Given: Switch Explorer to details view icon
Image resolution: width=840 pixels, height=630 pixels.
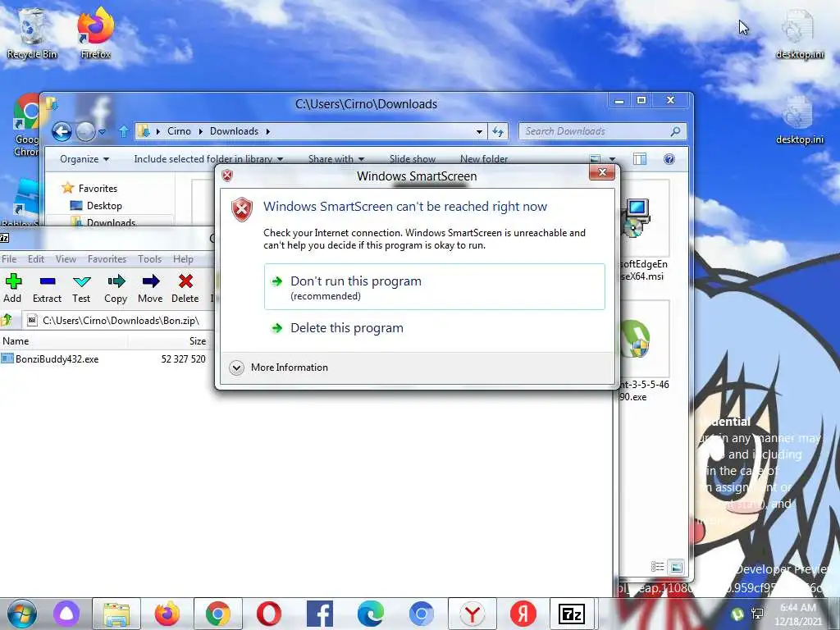Looking at the screenshot, I should (x=657, y=566).
